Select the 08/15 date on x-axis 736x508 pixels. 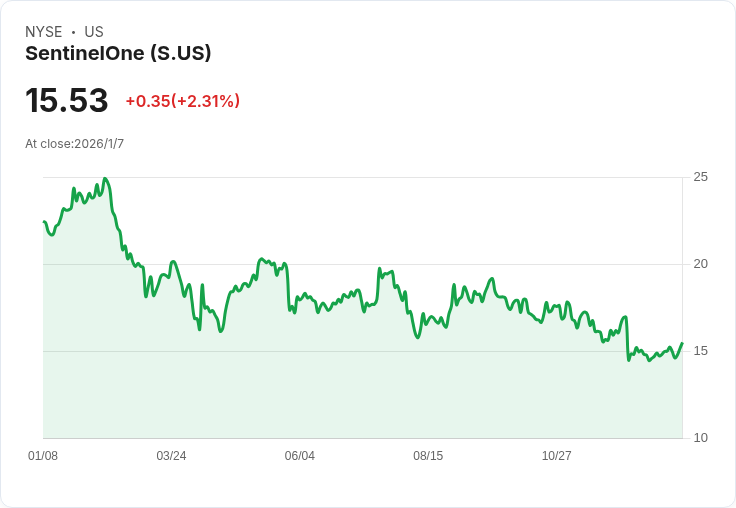pos(428,456)
